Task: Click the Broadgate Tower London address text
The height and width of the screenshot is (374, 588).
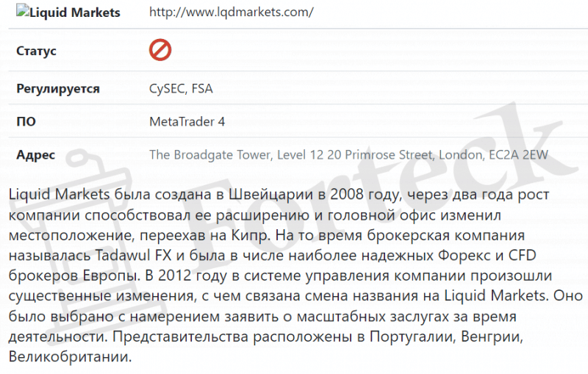Action: tap(348, 155)
